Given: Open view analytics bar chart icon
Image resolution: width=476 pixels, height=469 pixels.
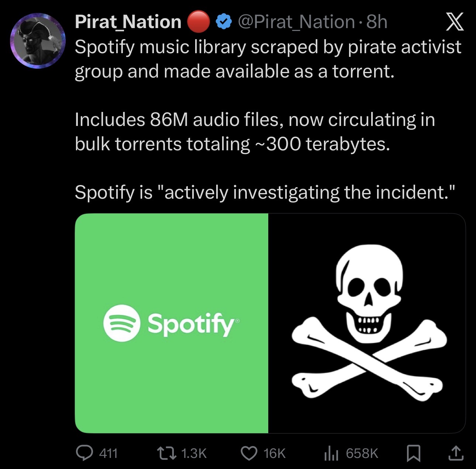Looking at the screenshot, I should [331, 453].
